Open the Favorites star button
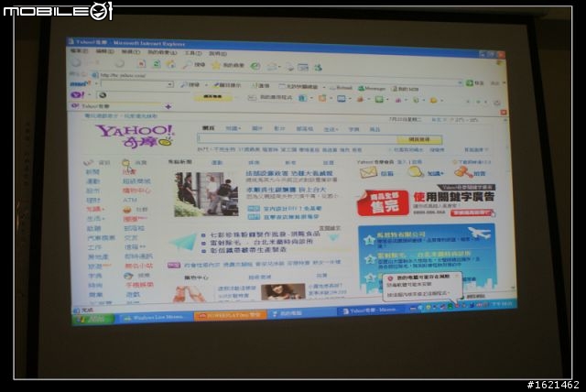 (216, 65)
